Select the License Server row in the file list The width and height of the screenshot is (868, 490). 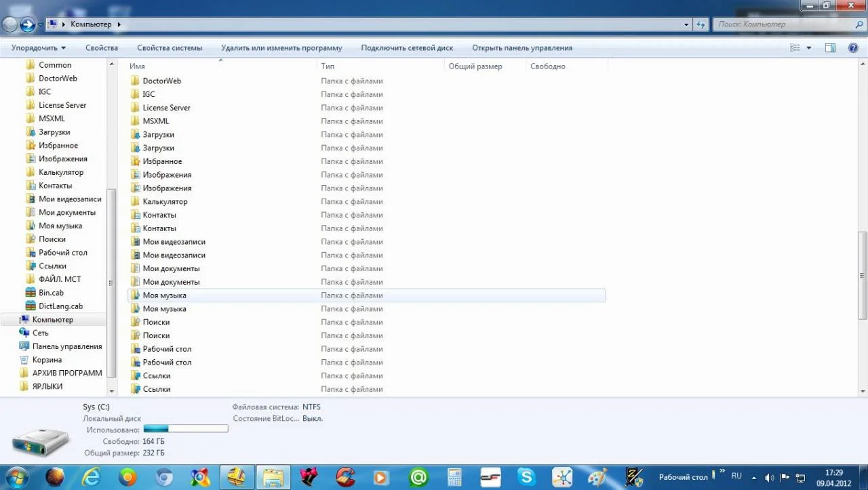click(366, 108)
